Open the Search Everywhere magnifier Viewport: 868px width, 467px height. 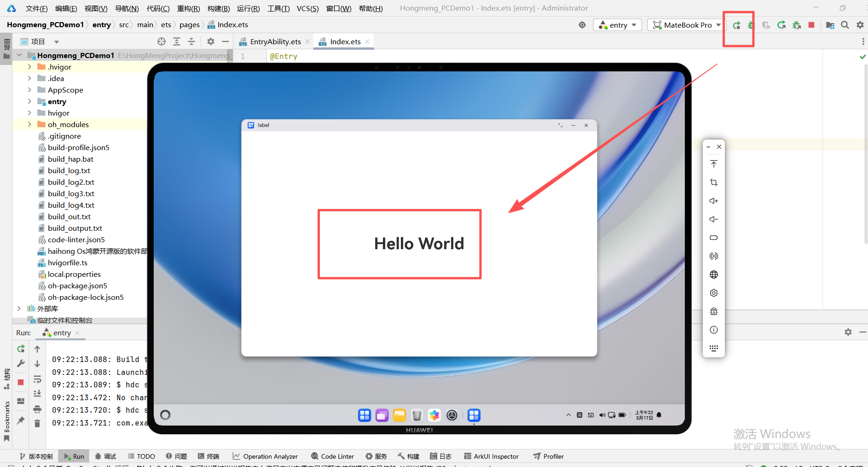pos(845,25)
